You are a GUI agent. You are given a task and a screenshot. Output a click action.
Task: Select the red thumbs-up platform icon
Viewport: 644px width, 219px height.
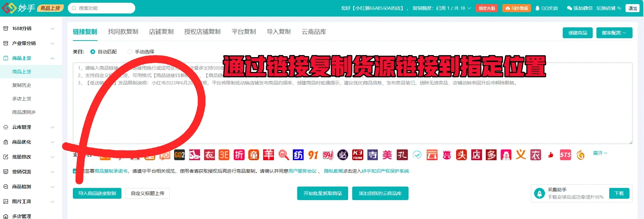pos(551,155)
